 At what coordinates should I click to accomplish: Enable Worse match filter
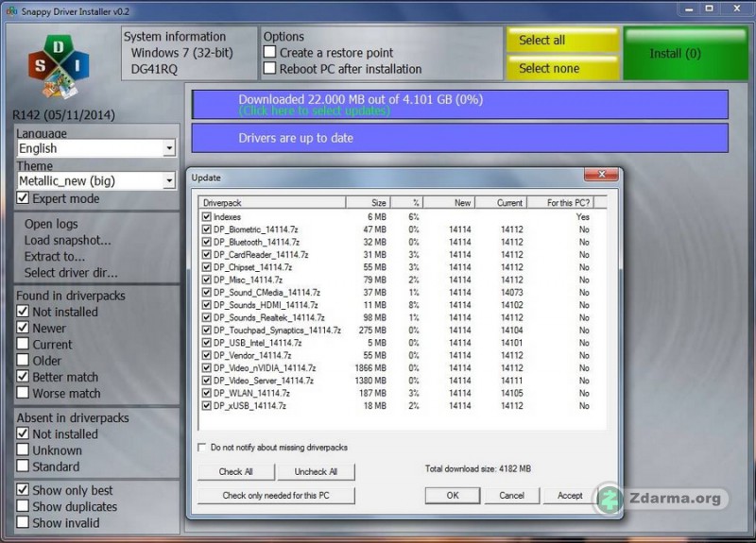click(x=23, y=393)
